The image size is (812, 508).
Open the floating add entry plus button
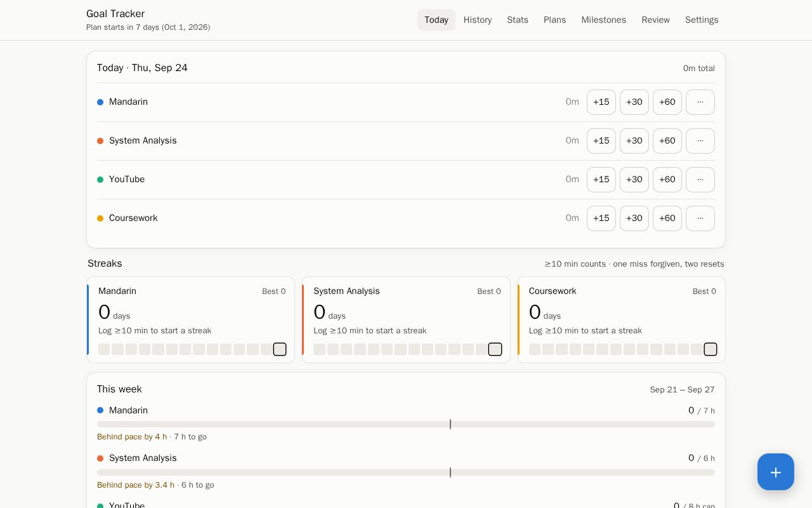coord(775,472)
